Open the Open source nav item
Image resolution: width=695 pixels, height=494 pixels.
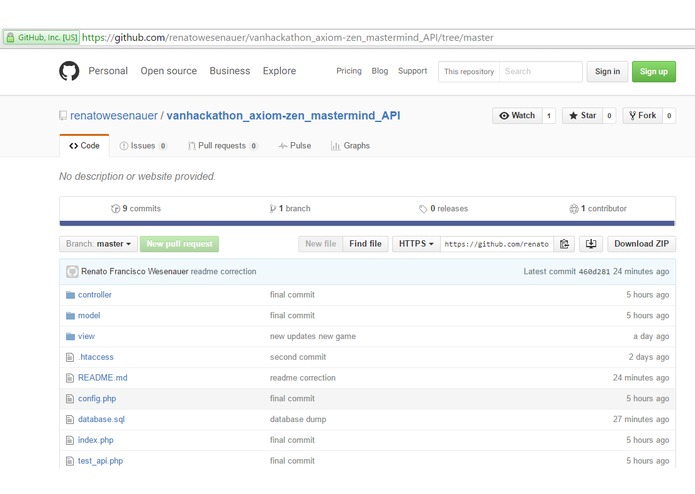pyautogui.click(x=168, y=71)
